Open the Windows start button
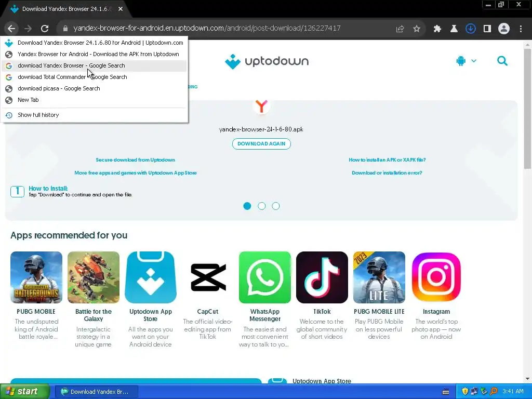532x399 pixels. [24, 392]
